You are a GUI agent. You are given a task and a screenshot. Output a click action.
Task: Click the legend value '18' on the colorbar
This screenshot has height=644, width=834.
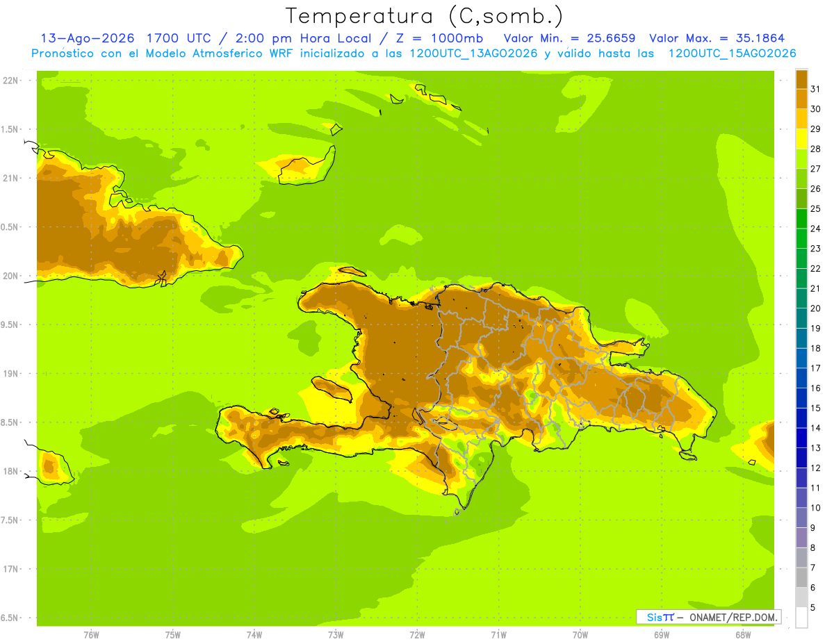point(816,348)
